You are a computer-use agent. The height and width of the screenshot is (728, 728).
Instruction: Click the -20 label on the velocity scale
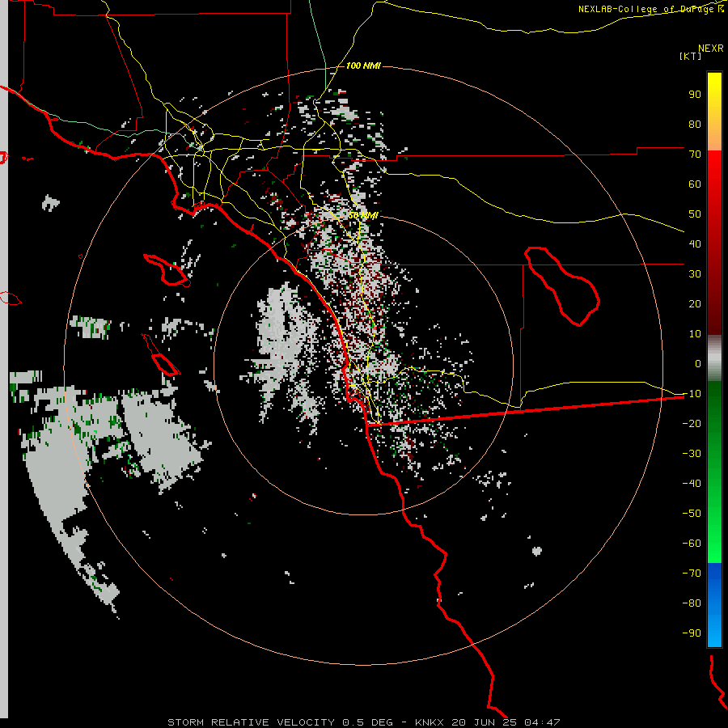click(x=692, y=423)
